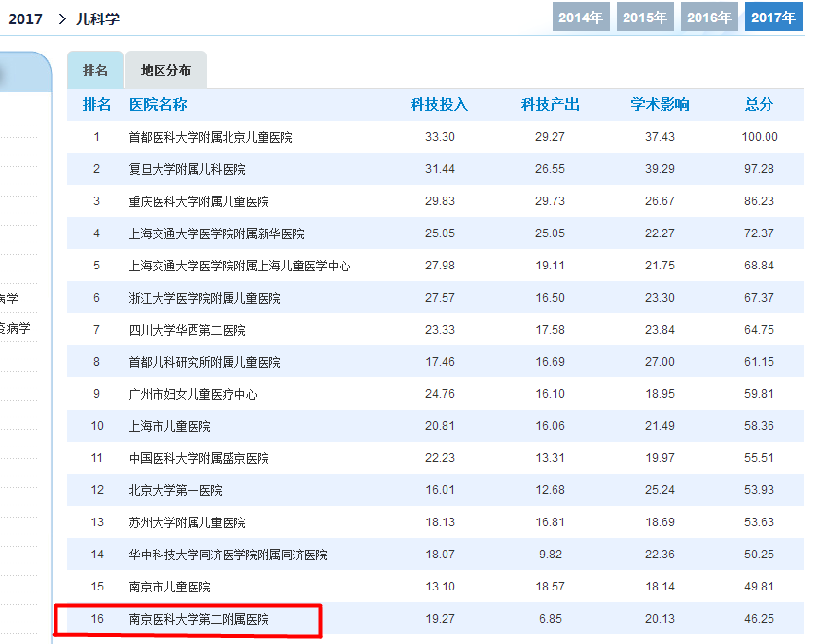Click the 2017 breadcrumb link
This screenshot has height=644, width=823.
pyautogui.click(x=25, y=18)
